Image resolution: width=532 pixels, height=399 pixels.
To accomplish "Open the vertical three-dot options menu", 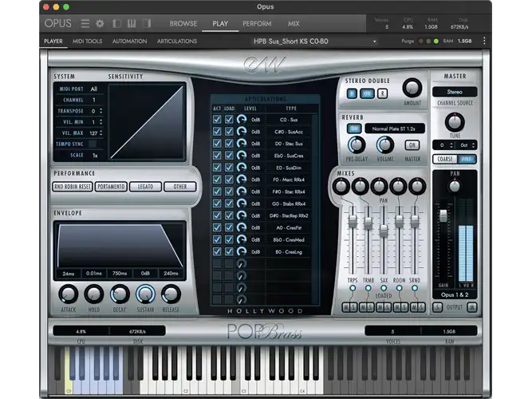I will 484,41.
